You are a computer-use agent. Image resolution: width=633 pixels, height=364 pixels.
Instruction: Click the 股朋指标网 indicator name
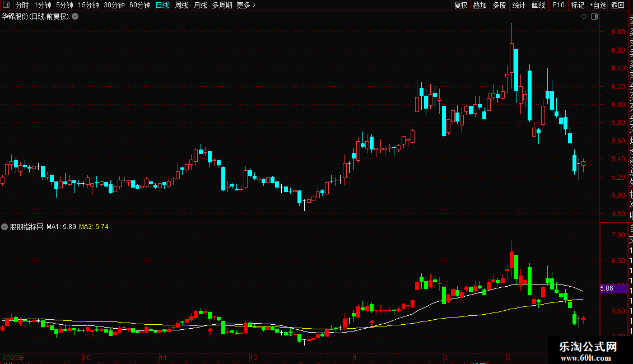(27, 227)
